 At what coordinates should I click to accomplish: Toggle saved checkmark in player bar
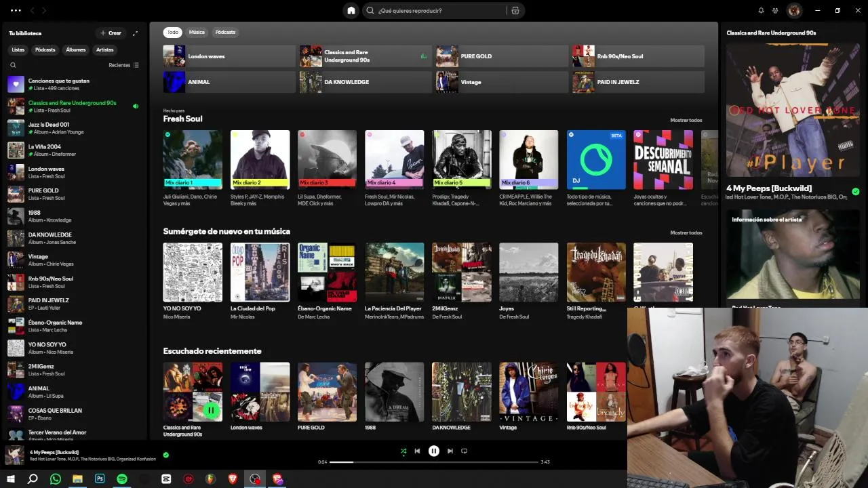tap(166, 455)
